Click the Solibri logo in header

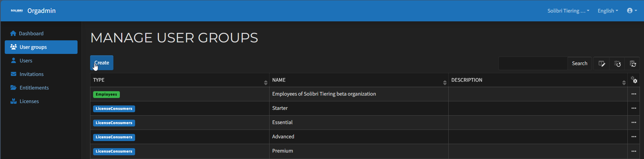coord(17,11)
